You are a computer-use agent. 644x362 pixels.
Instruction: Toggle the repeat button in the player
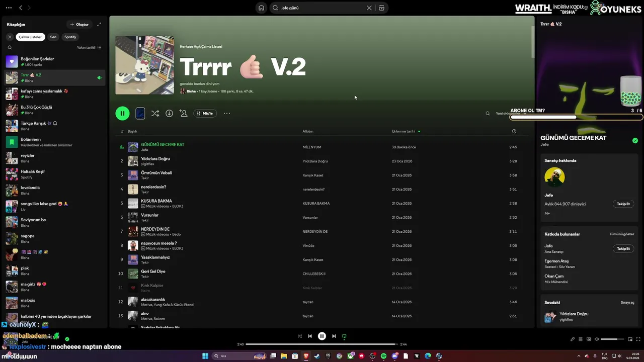344,336
